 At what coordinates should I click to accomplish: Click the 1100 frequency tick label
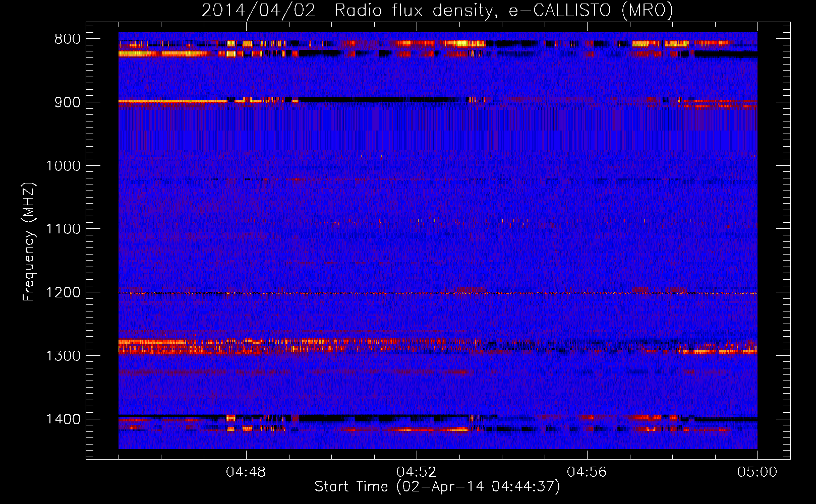(63, 229)
